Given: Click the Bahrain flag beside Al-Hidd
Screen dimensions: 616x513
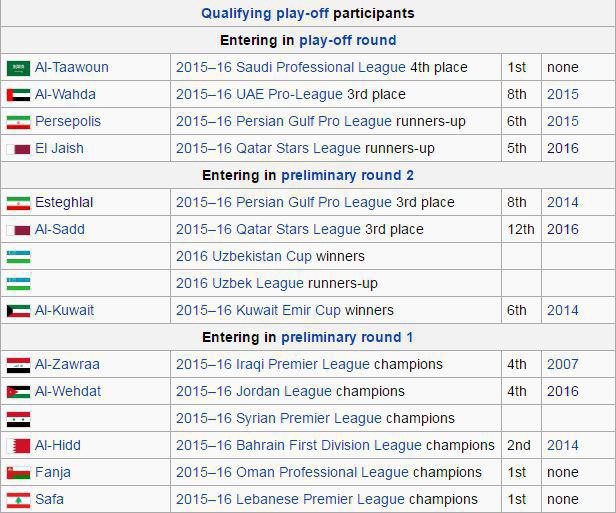Looking at the screenshot, I should coord(18,446).
